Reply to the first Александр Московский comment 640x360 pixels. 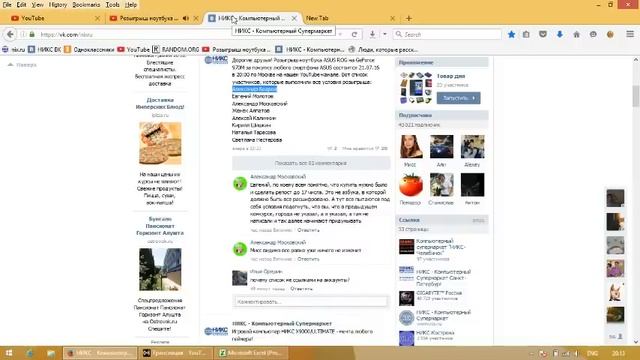point(308,230)
